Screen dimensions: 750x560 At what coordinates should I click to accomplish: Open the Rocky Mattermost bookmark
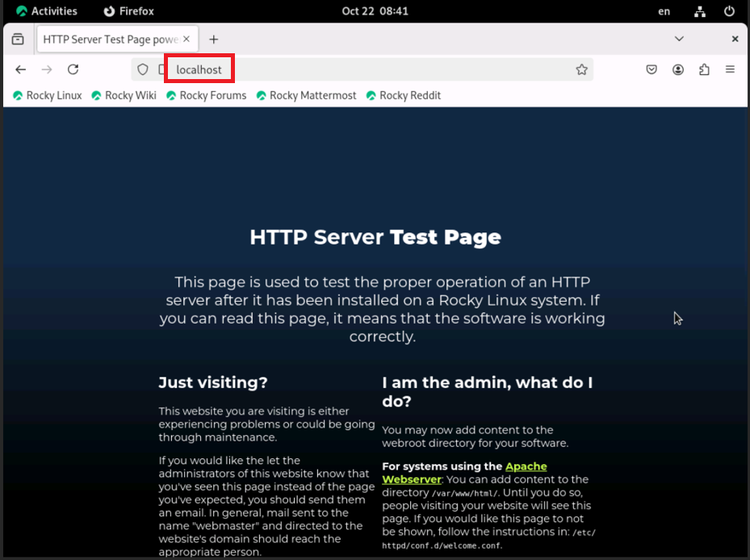(x=306, y=95)
